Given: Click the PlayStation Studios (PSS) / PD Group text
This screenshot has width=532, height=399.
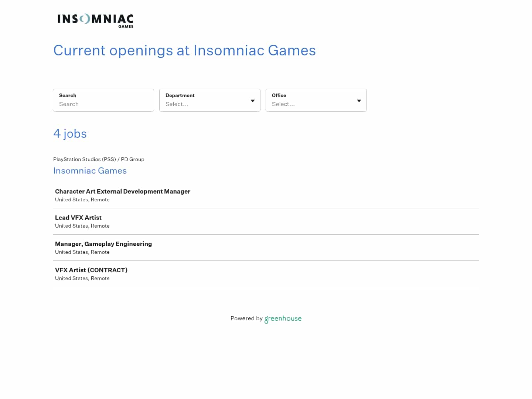Looking at the screenshot, I should pyautogui.click(x=99, y=159).
